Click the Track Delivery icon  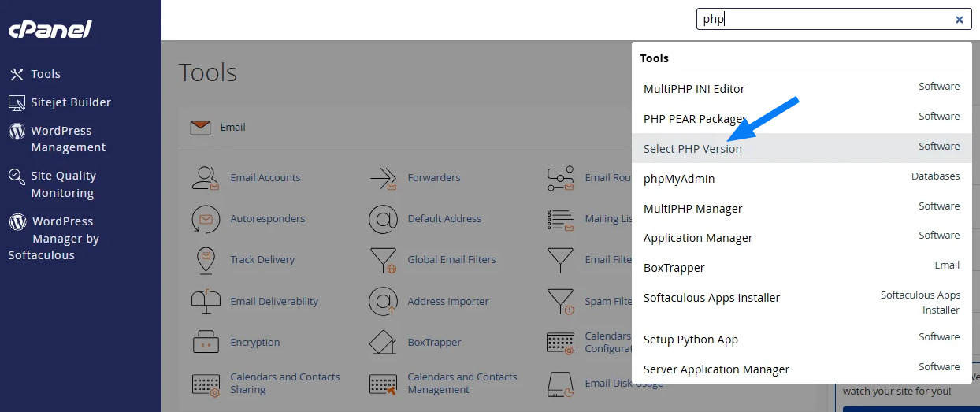pos(205,260)
